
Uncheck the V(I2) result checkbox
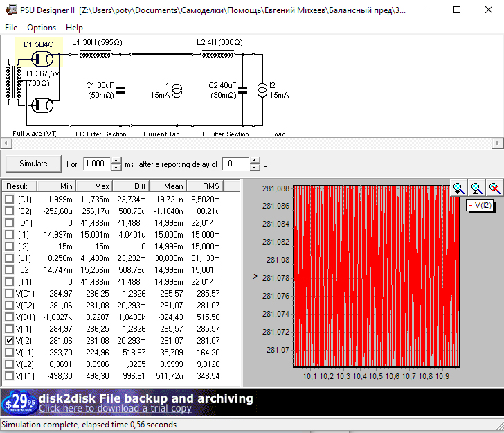click(9, 341)
